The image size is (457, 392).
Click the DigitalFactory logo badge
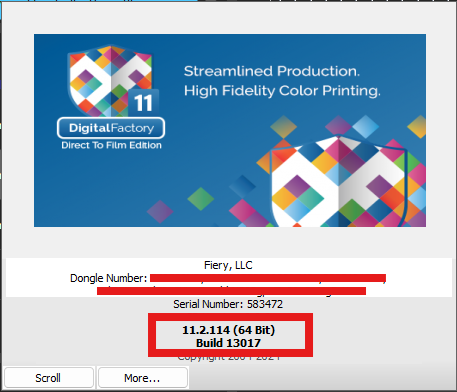coord(111,128)
